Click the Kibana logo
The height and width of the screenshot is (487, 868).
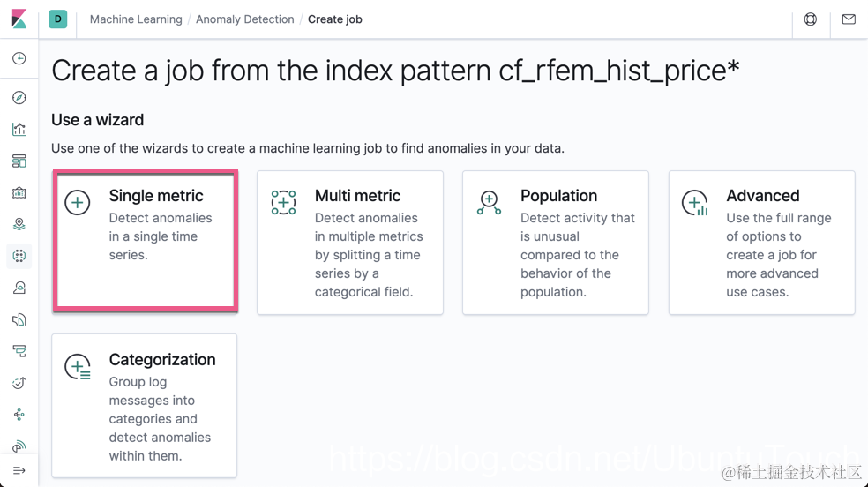click(19, 19)
